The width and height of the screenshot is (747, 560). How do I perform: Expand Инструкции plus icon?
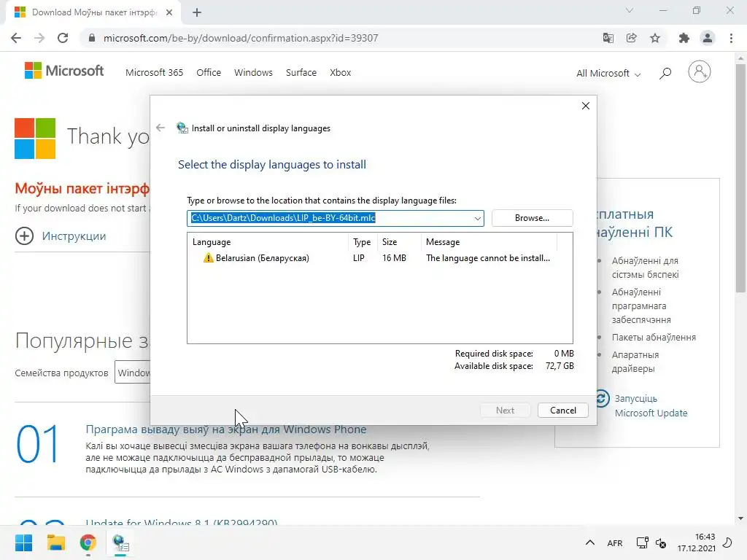24,236
